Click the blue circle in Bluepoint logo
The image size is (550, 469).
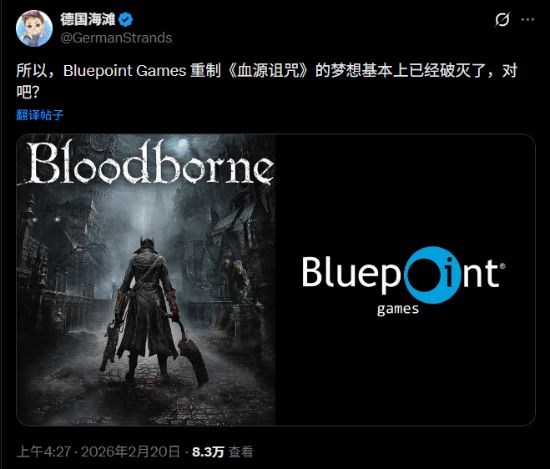pyautogui.click(x=432, y=275)
